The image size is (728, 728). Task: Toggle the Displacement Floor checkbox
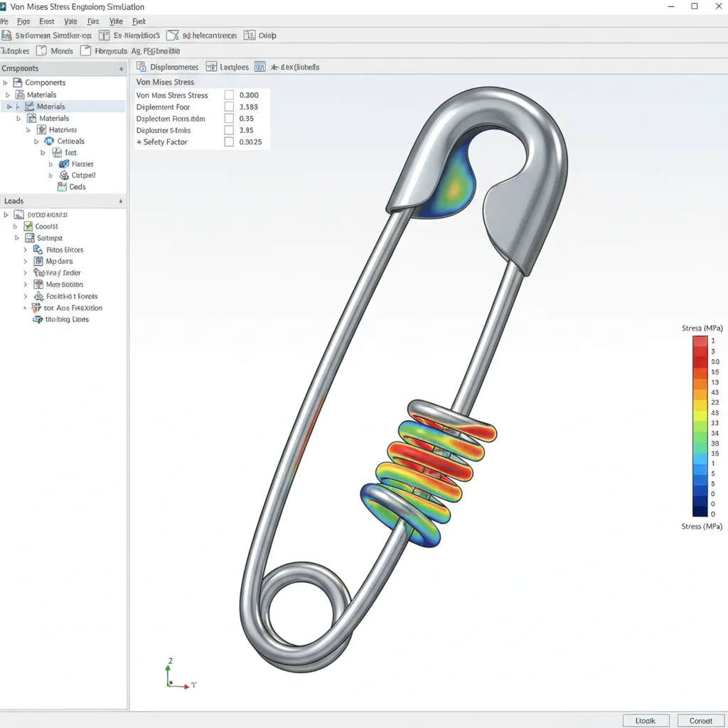click(229, 107)
